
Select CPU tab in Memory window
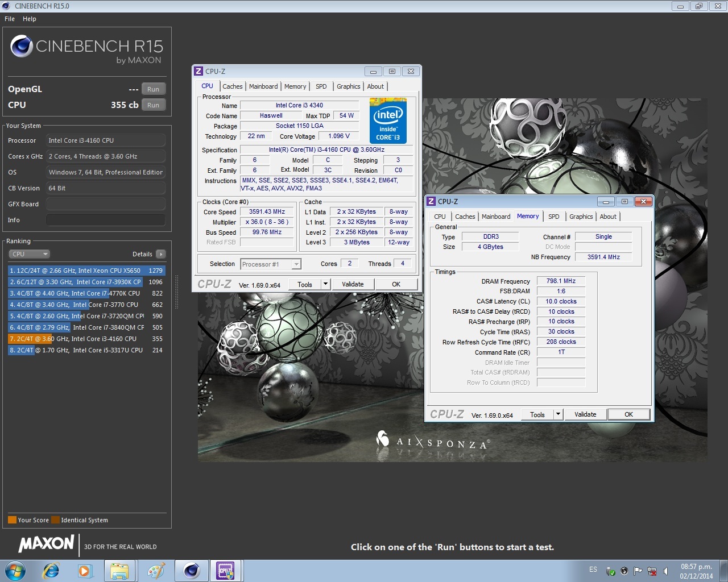coord(440,217)
